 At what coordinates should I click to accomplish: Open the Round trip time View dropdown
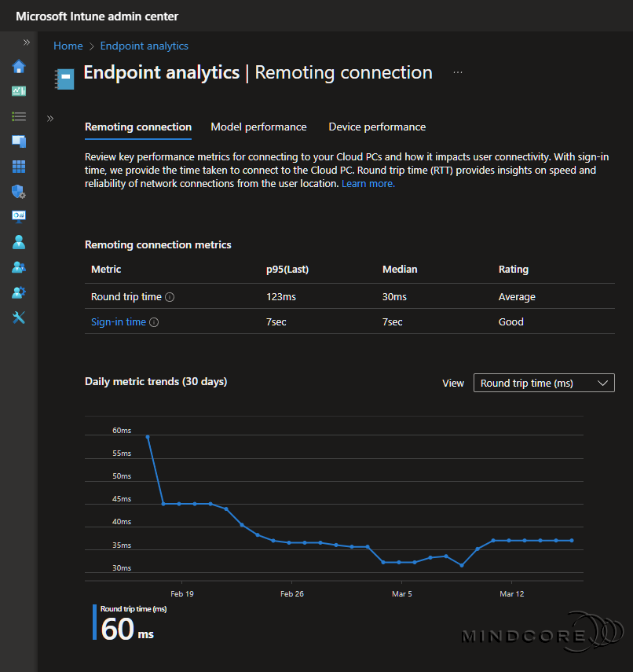pyautogui.click(x=543, y=383)
